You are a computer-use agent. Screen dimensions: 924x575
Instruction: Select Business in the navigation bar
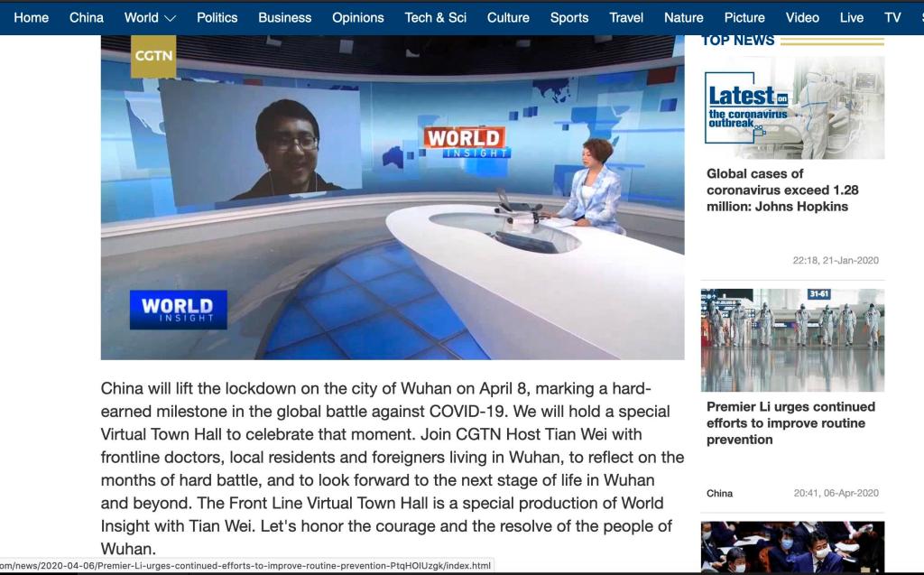point(285,17)
